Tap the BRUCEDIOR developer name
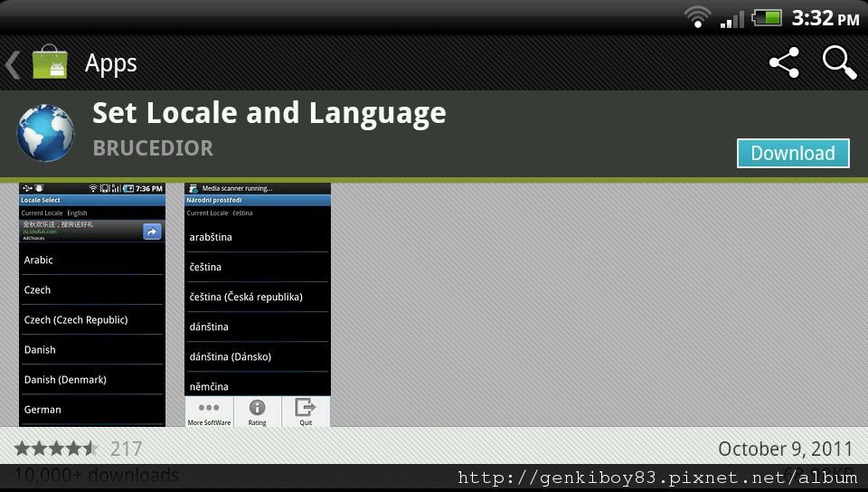Image resolution: width=868 pixels, height=492 pixels. [153, 147]
